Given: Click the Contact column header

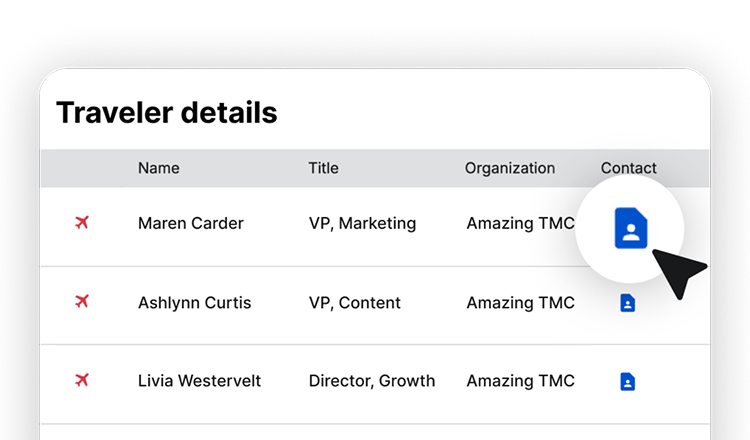Looking at the screenshot, I should tap(629, 168).
